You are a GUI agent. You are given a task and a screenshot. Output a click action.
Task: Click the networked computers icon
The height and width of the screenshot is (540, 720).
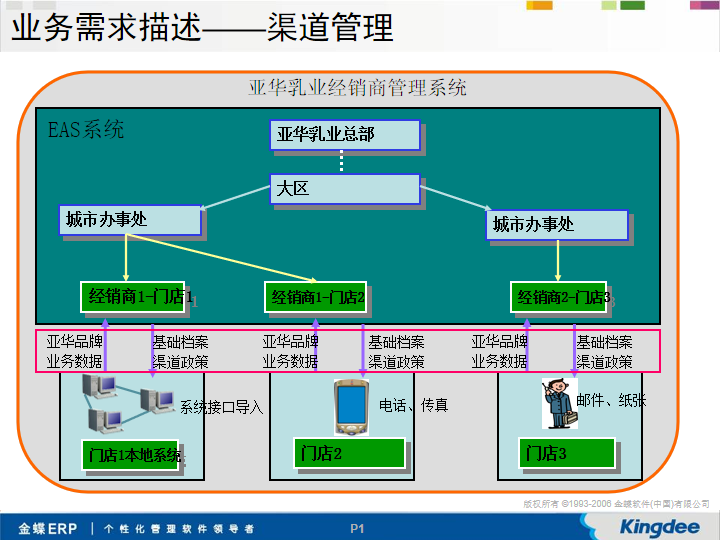point(128,404)
